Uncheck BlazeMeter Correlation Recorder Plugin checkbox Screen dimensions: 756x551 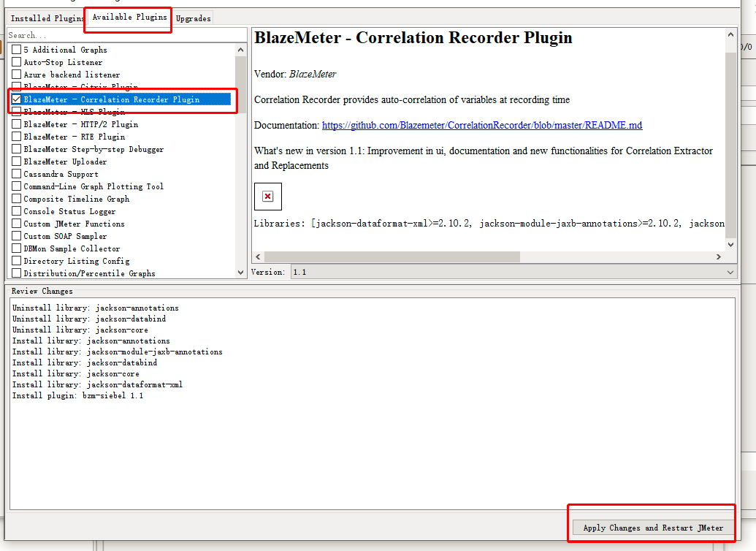click(x=16, y=99)
